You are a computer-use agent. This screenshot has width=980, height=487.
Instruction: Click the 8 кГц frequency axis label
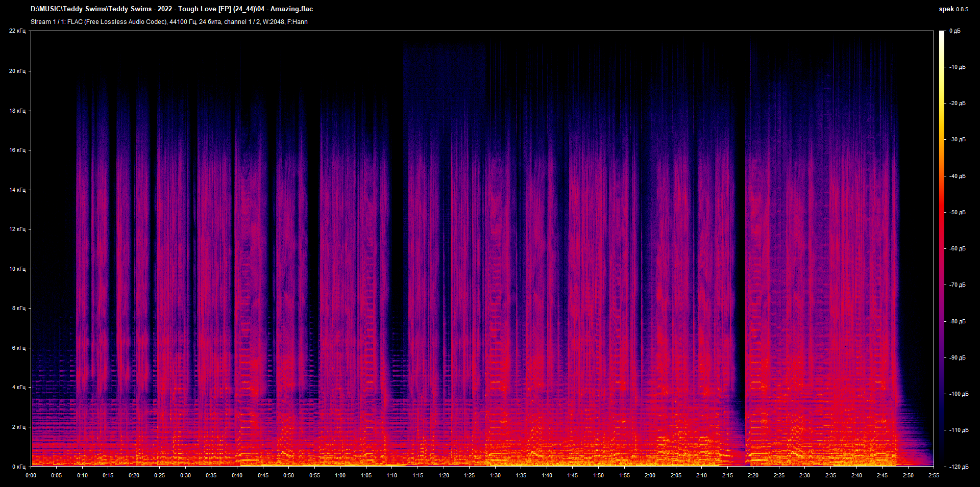tap(18, 308)
